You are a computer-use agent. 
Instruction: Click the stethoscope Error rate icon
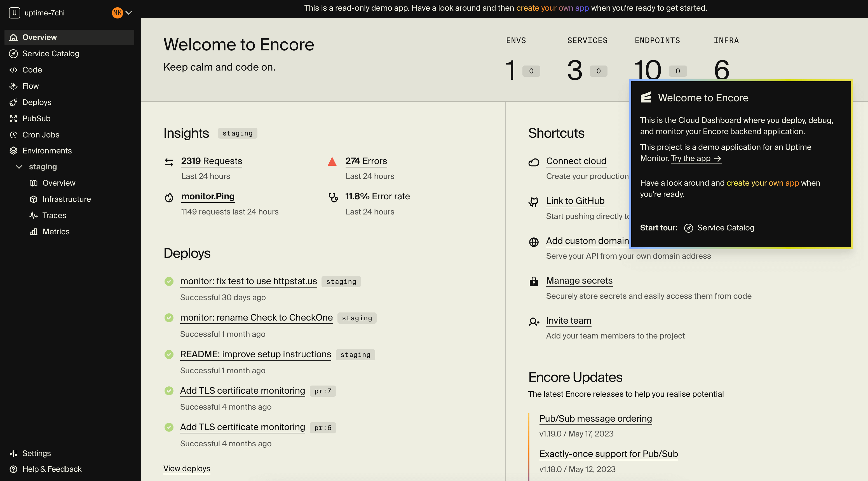tap(333, 197)
